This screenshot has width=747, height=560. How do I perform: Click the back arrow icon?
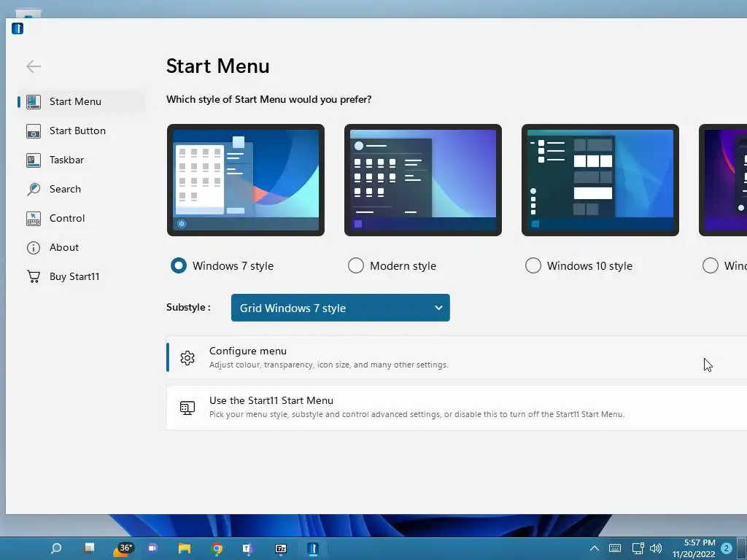34,66
